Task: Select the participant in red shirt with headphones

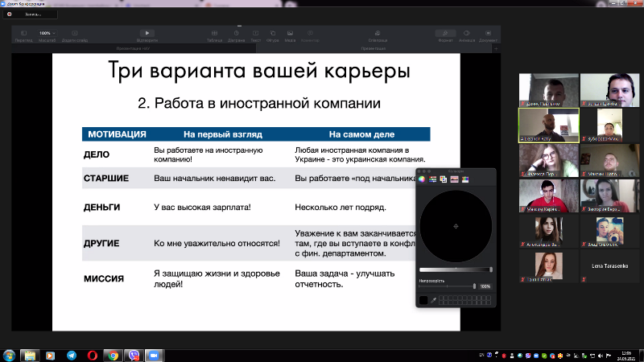Action: click(x=549, y=195)
